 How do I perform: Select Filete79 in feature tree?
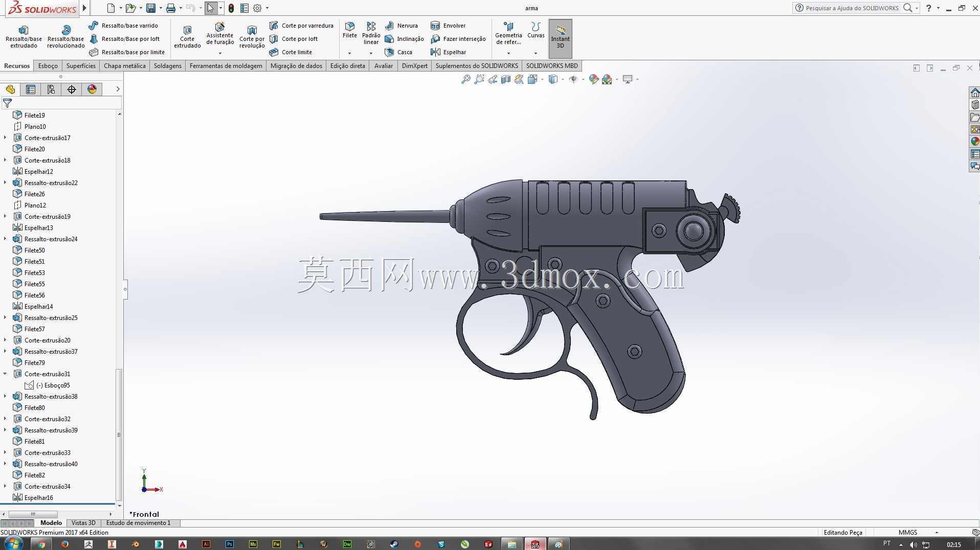29,362
